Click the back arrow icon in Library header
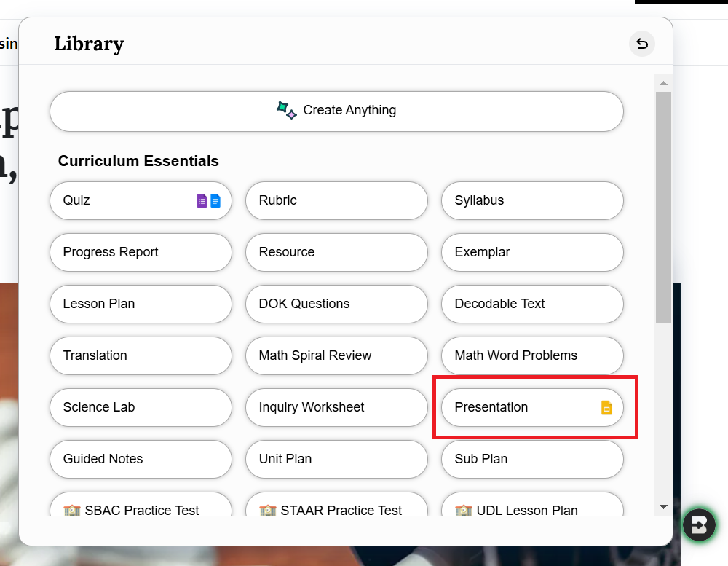 click(641, 44)
